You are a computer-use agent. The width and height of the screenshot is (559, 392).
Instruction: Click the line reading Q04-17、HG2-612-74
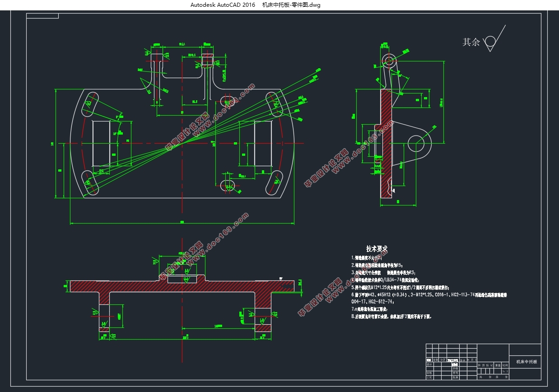click(x=373, y=301)
